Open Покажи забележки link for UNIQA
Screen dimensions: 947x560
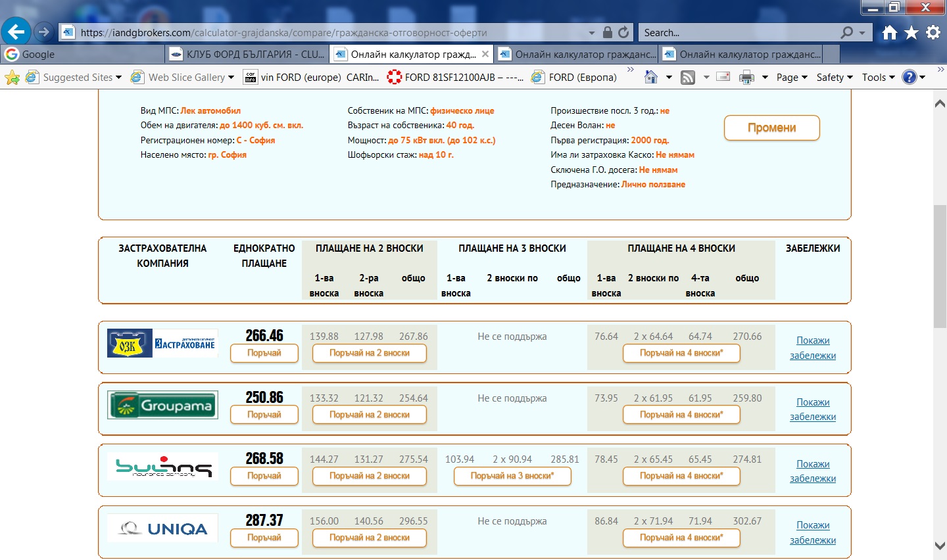812,532
